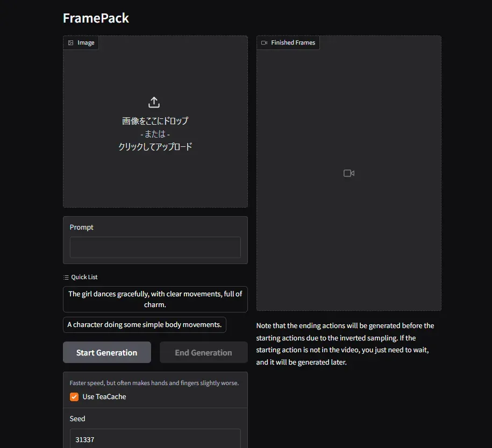Click the Quick List heading text
The width and height of the screenshot is (492, 448).
pos(84,277)
